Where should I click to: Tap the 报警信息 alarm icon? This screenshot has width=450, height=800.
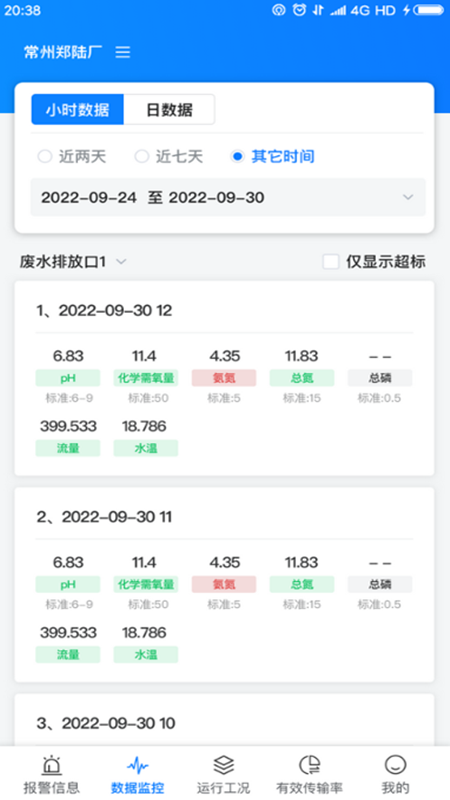[x=52, y=765]
